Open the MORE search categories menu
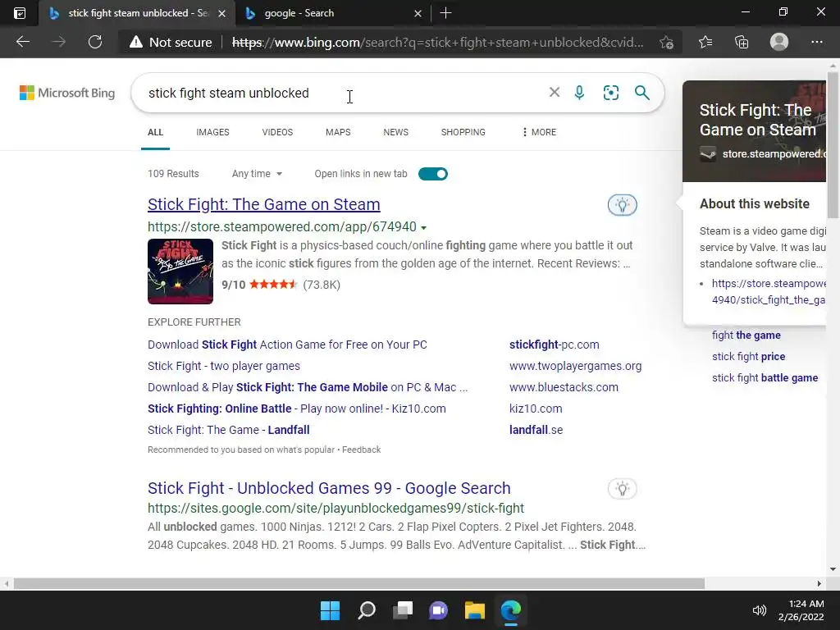 pos(539,132)
